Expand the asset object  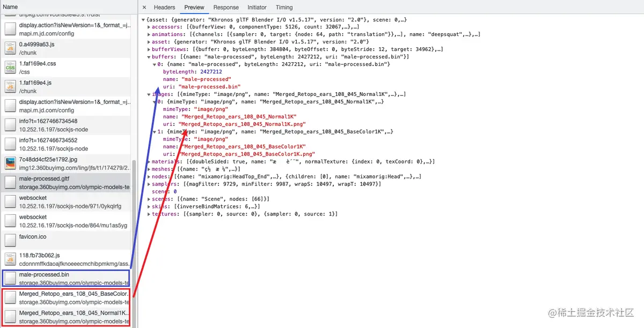coord(149,42)
